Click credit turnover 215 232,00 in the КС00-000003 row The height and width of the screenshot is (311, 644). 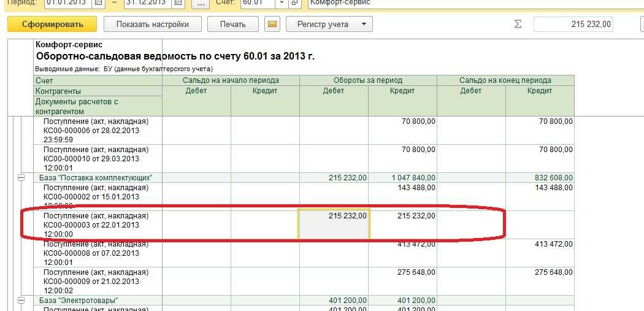pyautogui.click(x=416, y=216)
